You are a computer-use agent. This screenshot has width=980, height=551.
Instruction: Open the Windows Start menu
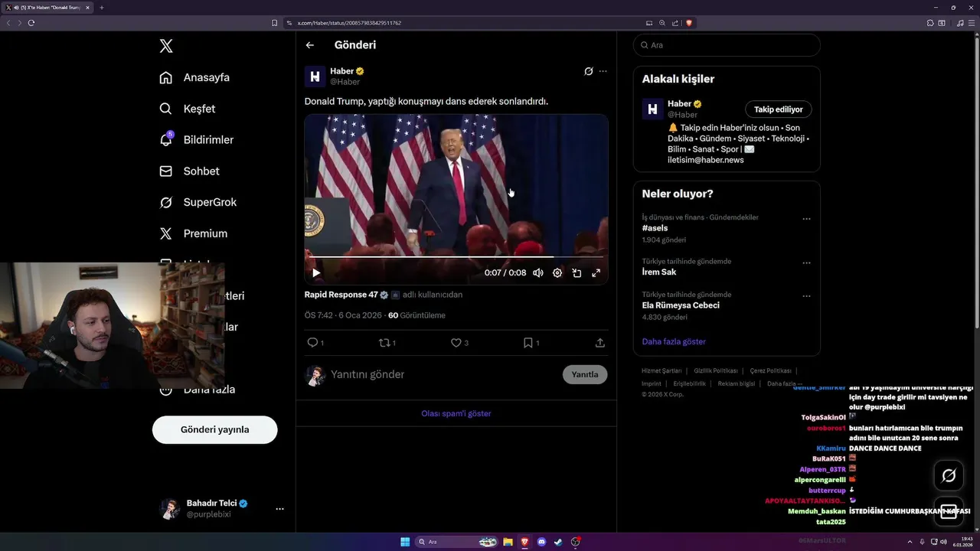[x=405, y=542]
